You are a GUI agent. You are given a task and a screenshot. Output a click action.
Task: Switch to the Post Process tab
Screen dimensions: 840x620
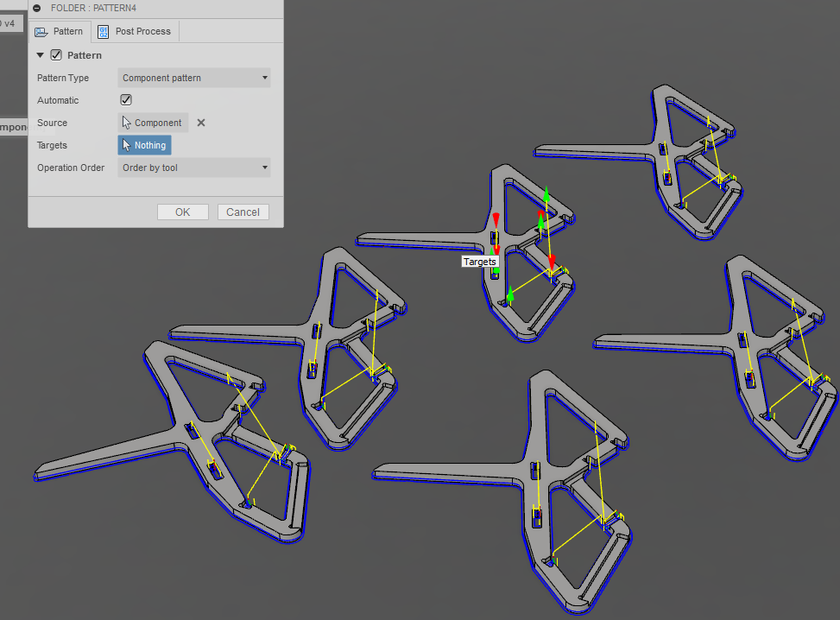click(142, 31)
